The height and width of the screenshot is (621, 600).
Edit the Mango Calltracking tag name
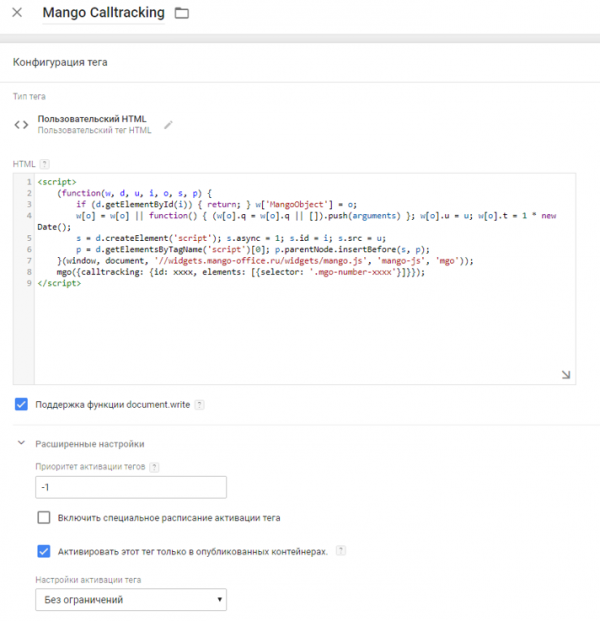(x=103, y=13)
